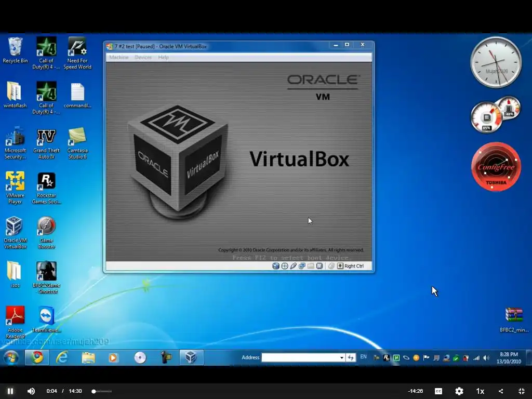Screen dimensions: 532x399
Task: Click the analog clock gadget
Action: [496, 62]
